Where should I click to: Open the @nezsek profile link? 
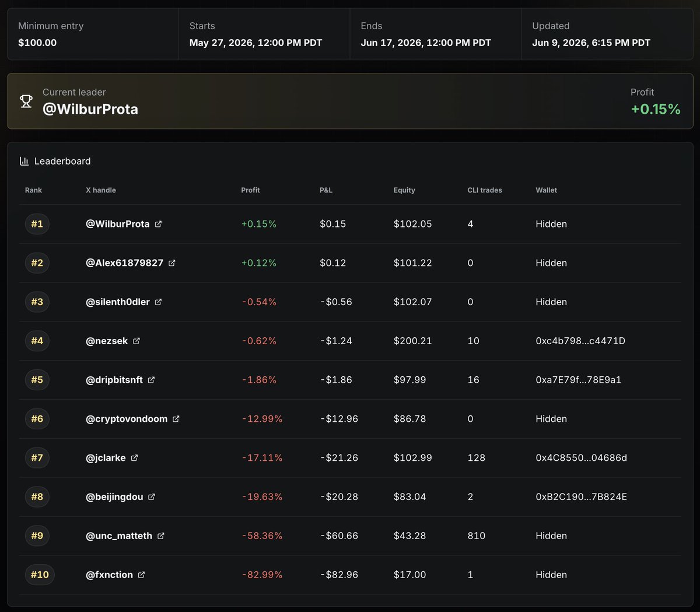point(107,341)
